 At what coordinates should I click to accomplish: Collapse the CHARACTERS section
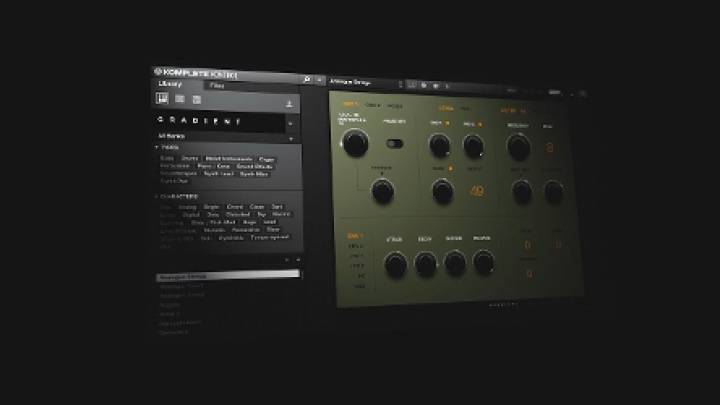(157, 197)
